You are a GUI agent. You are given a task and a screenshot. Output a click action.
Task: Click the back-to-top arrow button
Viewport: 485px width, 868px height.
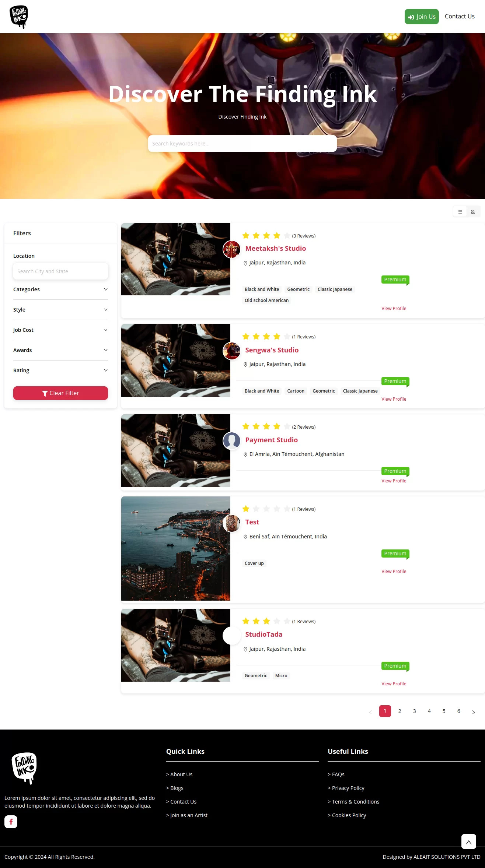[469, 842]
